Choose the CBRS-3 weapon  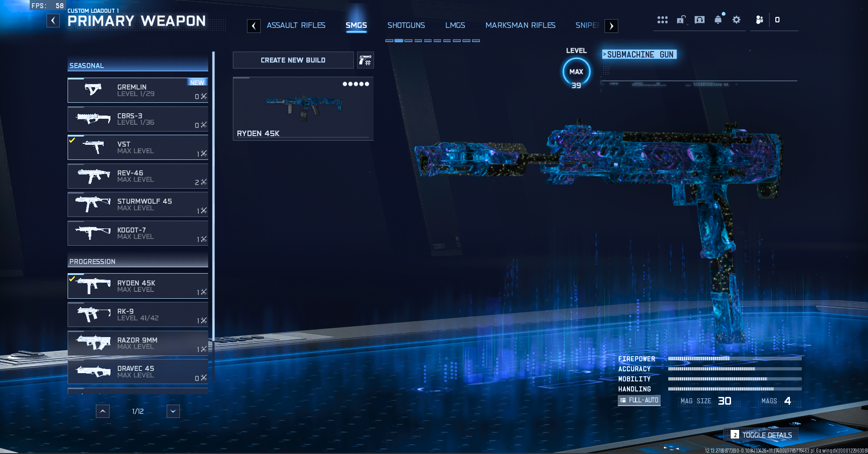(138, 119)
